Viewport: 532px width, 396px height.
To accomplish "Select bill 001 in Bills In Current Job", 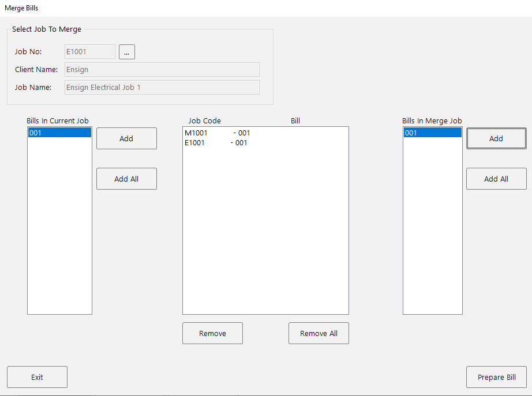I will [x=59, y=132].
